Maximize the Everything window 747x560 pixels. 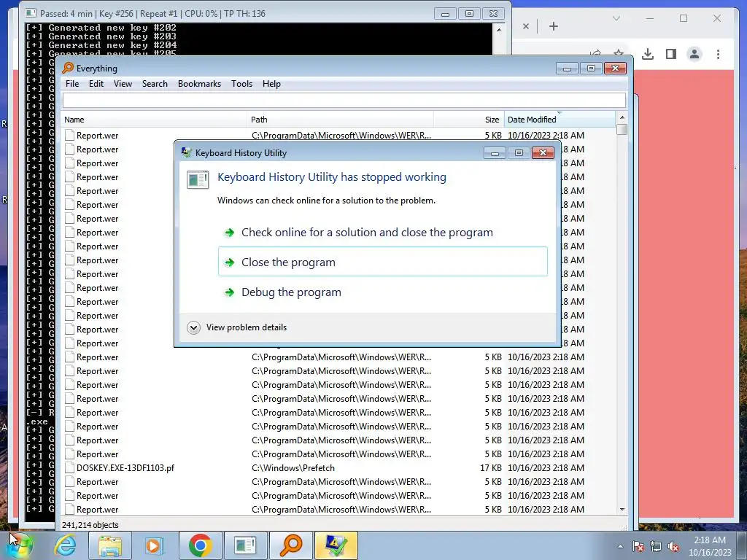coord(591,69)
